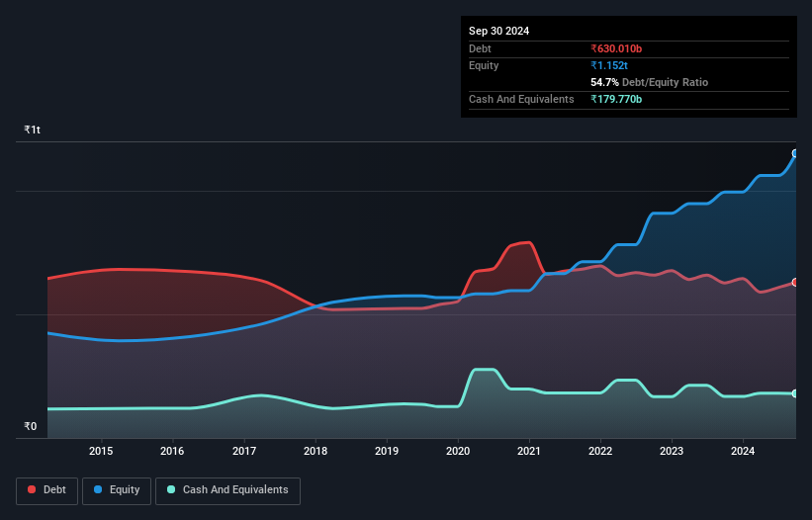This screenshot has width=812, height=520.
Task: Click the blue Equity legend dot
Action: click(98, 489)
